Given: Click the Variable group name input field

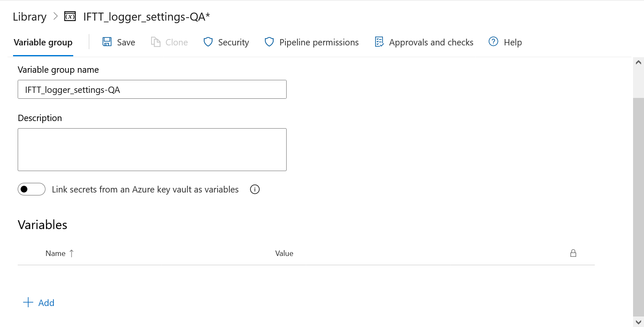Looking at the screenshot, I should 152,90.
